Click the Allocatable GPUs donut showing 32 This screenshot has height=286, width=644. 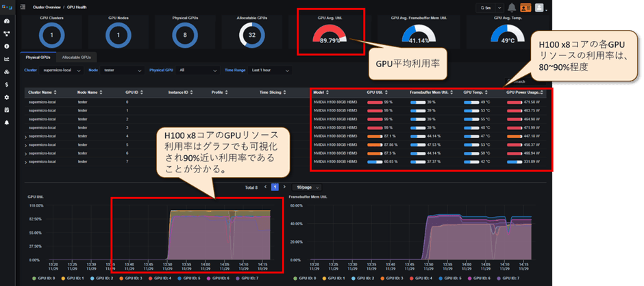(x=252, y=35)
